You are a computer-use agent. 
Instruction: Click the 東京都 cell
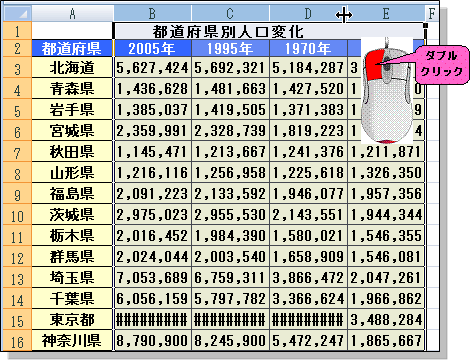pyautogui.click(x=72, y=320)
